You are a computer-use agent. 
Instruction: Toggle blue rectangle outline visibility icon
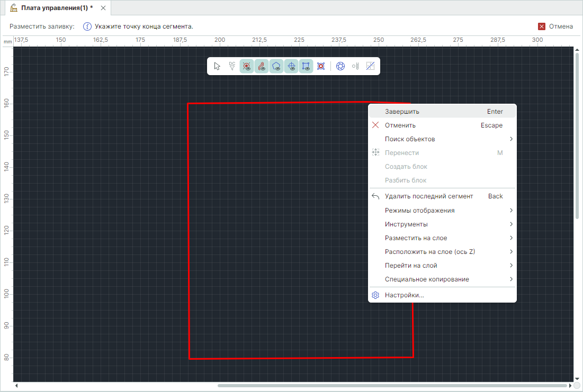tap(306, 66)
